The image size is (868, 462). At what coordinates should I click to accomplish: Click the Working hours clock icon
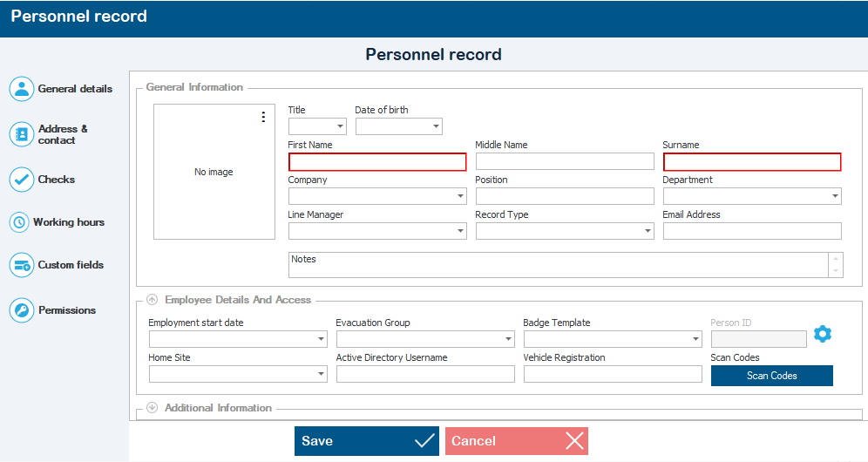pyautogui.click(x=19, y=222)
